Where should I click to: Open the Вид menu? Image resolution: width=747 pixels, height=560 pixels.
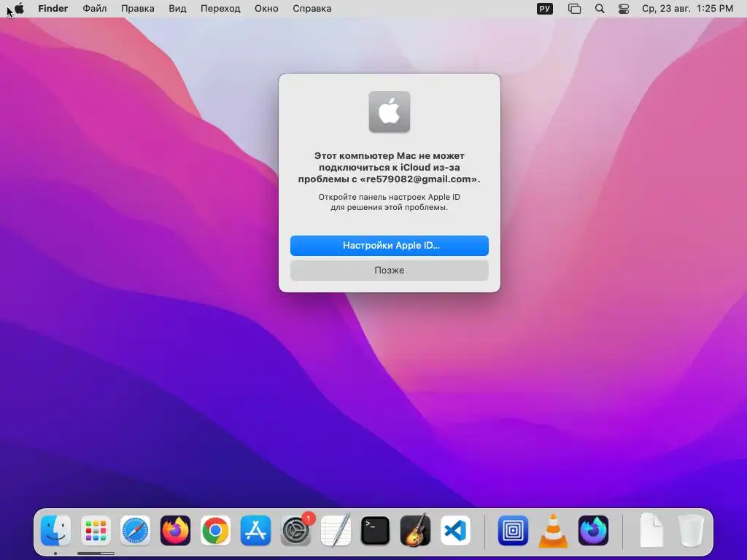(x=177, y=9)
